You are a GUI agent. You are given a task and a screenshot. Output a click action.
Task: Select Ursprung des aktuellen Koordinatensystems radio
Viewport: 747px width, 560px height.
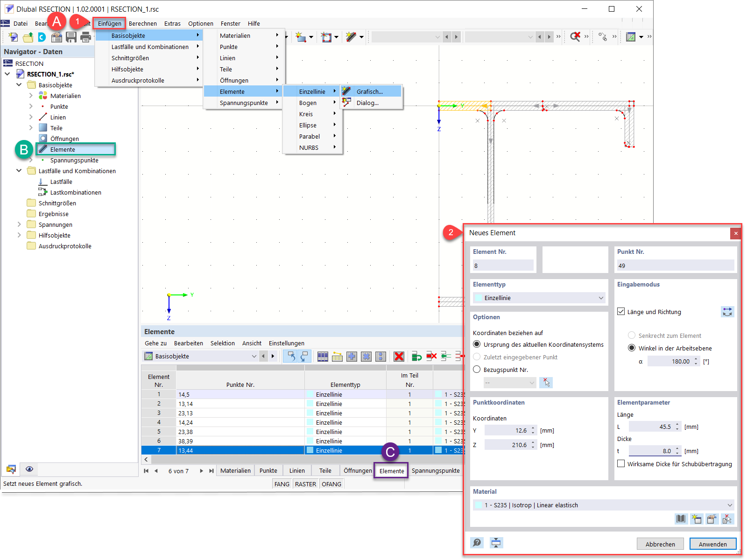[477, 344]
